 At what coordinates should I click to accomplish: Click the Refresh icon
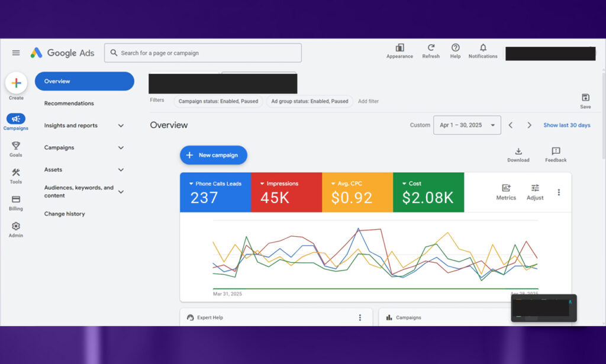pyautogui.click(x=431, y=51)
